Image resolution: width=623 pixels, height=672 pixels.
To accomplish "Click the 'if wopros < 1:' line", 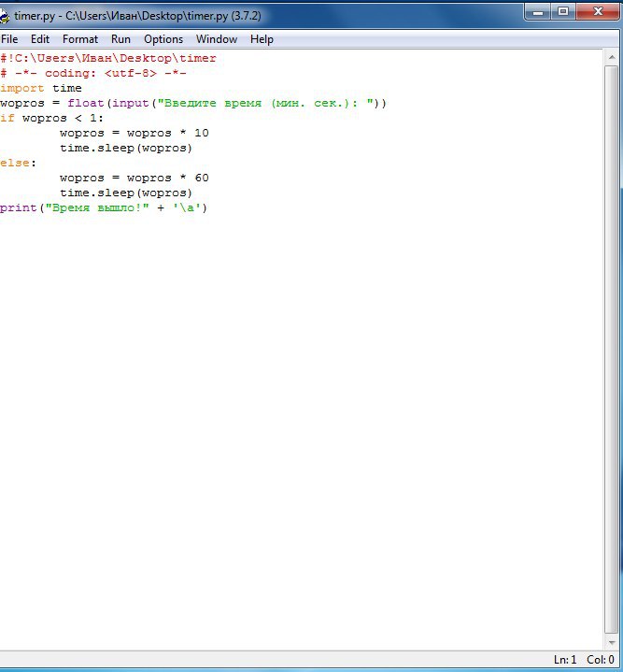I will click(51, 119).
